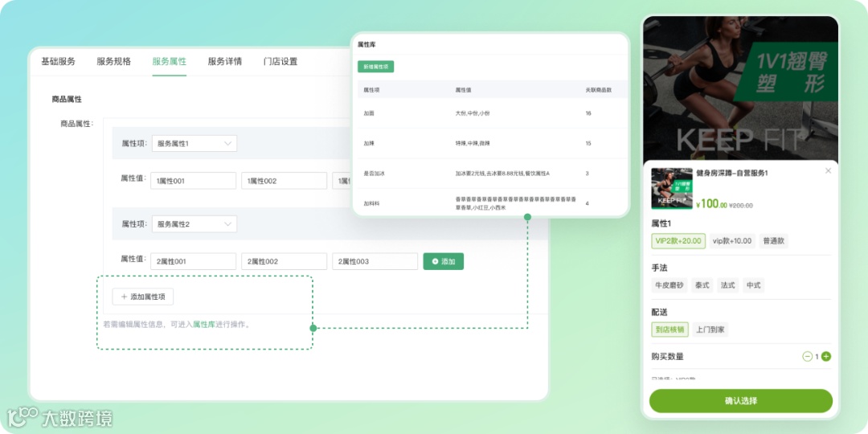The image size is (868, 434).
Task: Click the 添加属性项 button
Action: [x=143, y=297]
